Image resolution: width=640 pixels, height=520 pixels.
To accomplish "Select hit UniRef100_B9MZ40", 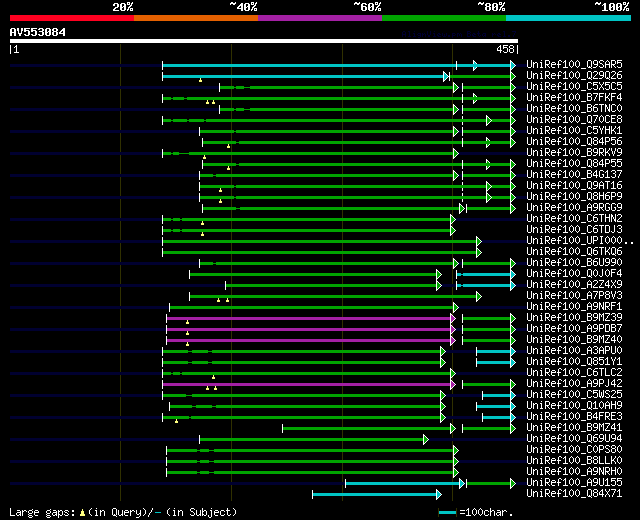I will [574, 340].
